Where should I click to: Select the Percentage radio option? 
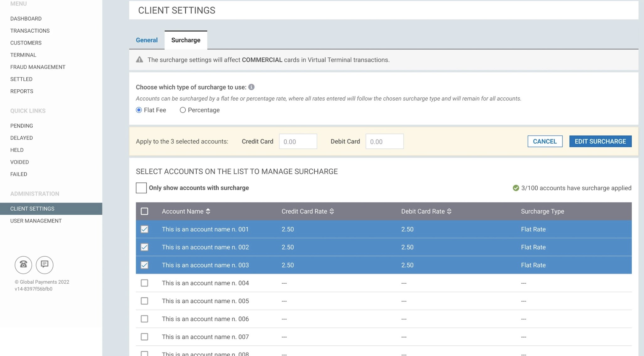point(183,110)
